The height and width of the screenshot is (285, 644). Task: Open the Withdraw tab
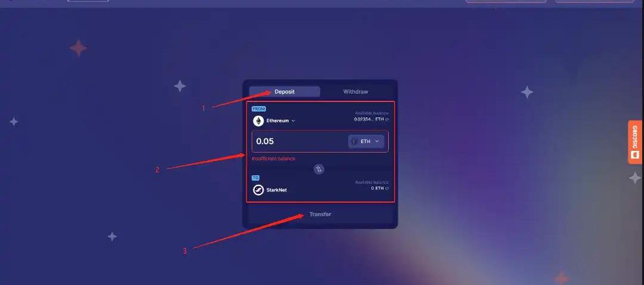coord(355,92)
